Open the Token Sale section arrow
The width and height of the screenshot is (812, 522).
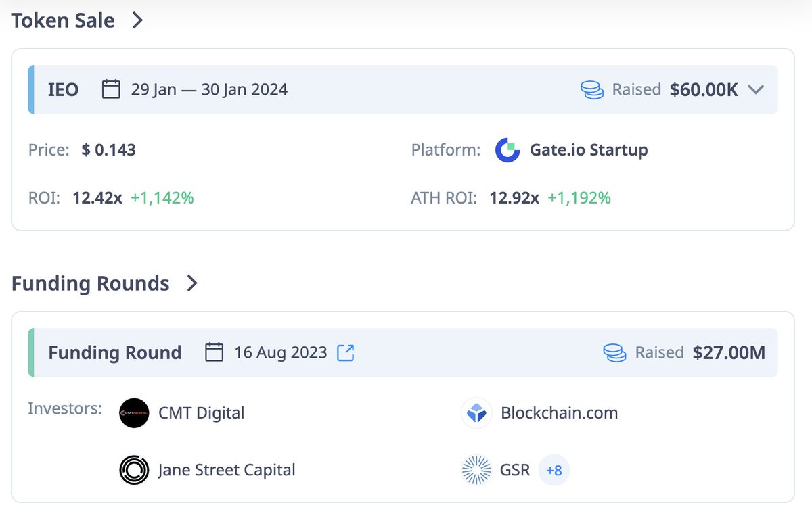pos(137,20)
